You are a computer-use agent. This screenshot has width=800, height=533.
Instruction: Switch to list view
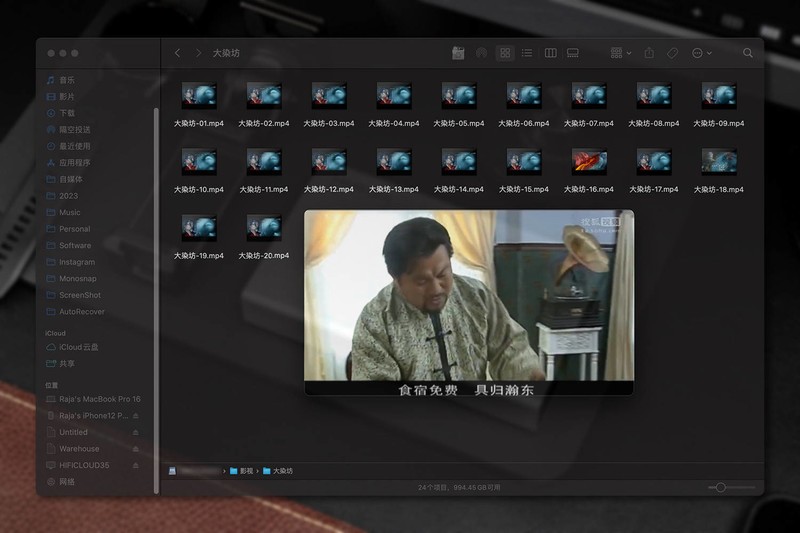(x=527, y=53)
